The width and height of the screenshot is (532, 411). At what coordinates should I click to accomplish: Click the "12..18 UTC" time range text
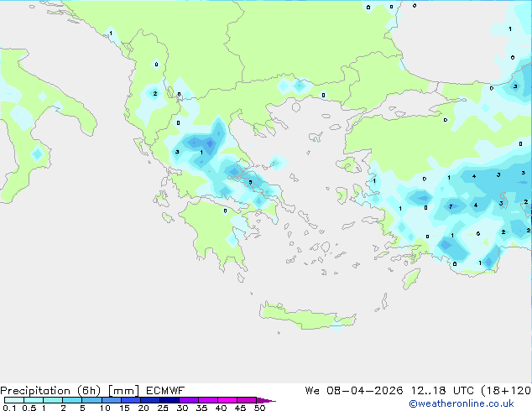[x=442, y=391]
